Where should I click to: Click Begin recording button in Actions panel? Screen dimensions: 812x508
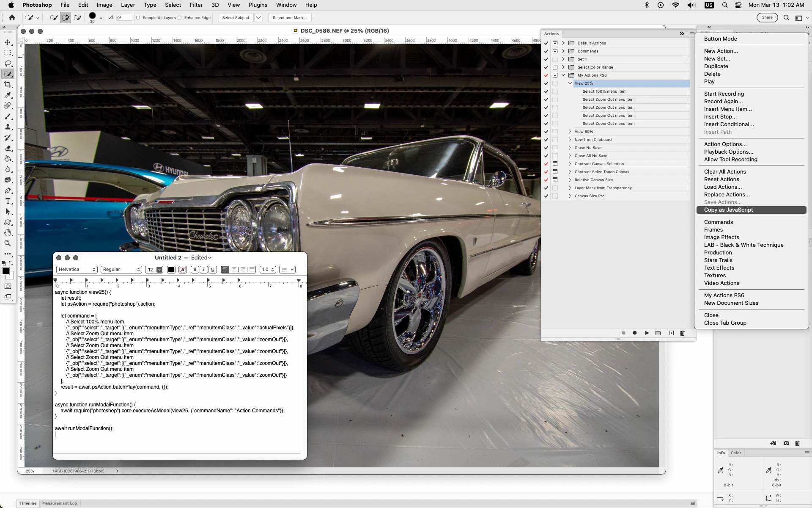[x=634, y=333]
